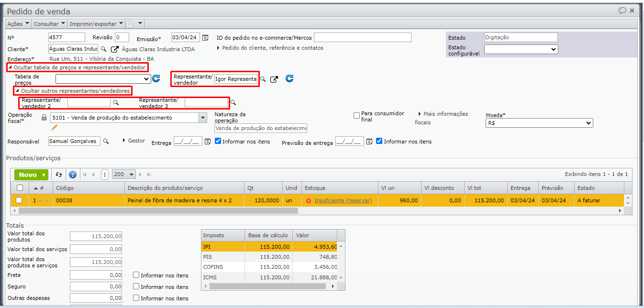
Task: Collapse Ocultar tabela de preços e representante/vendedor
Action: pos(77,67)
